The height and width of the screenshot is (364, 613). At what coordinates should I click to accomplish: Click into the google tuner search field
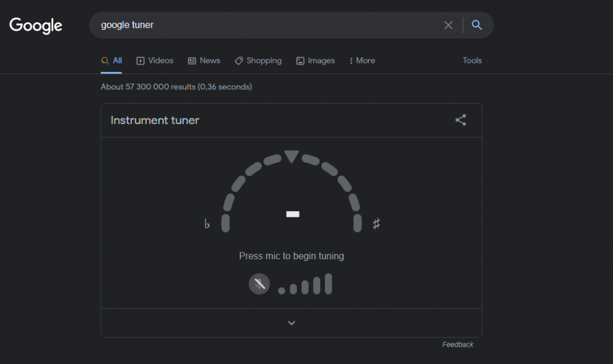point(263,25)
